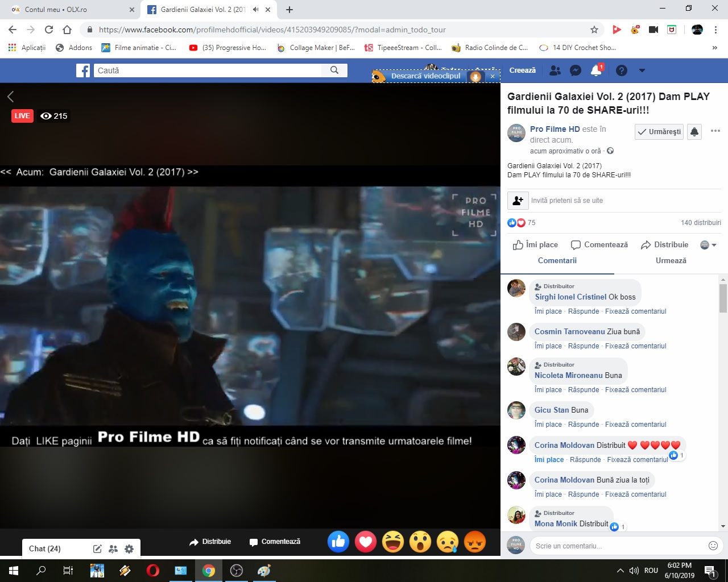Toggle post notifications bell beside Urmărești
Image resolution: width=728 pixels, height=582 pixels.
pos(694,132)
